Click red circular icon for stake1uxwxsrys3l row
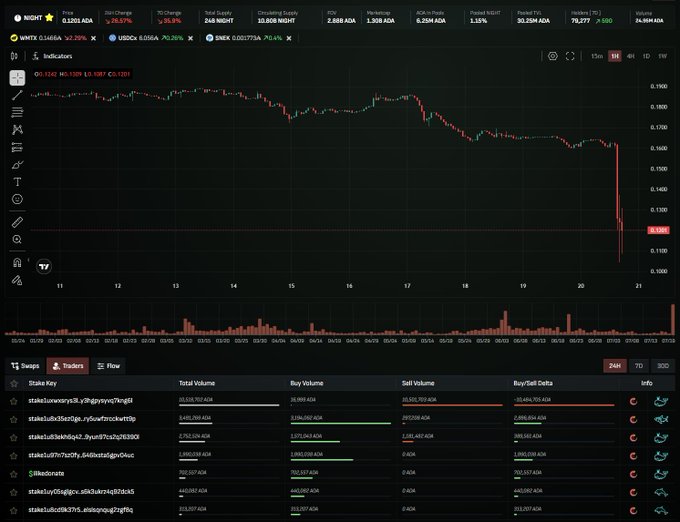Screen dimensions: 680x522 (x=633, y=401)
